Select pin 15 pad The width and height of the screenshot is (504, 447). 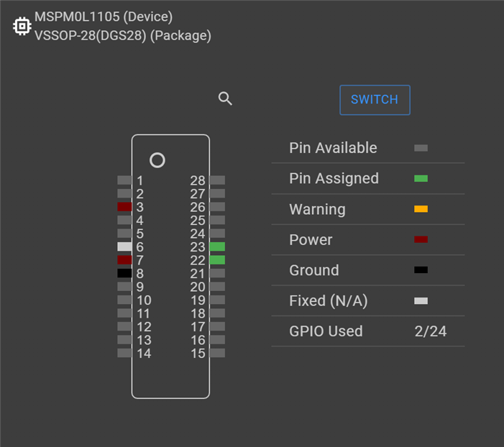click(x=217, y=353)
